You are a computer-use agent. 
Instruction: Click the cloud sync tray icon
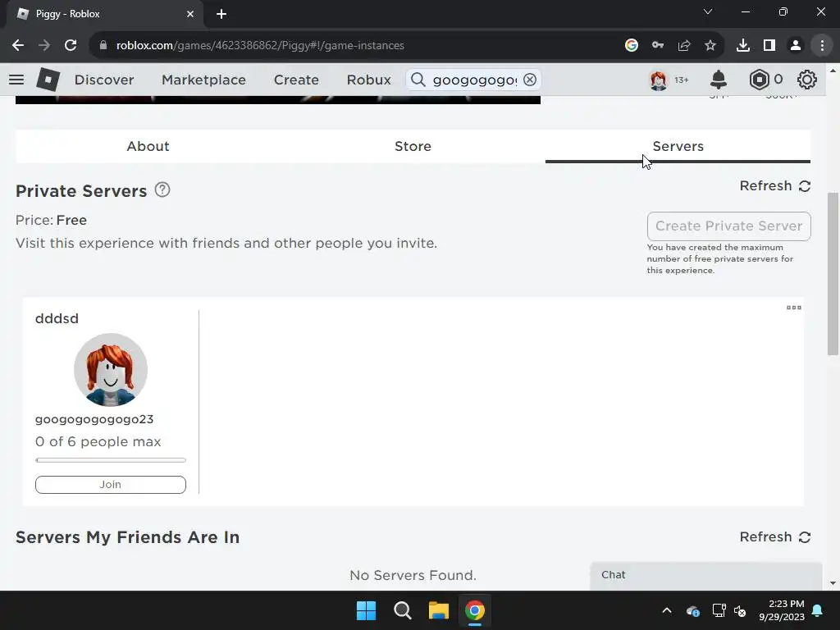692,610
